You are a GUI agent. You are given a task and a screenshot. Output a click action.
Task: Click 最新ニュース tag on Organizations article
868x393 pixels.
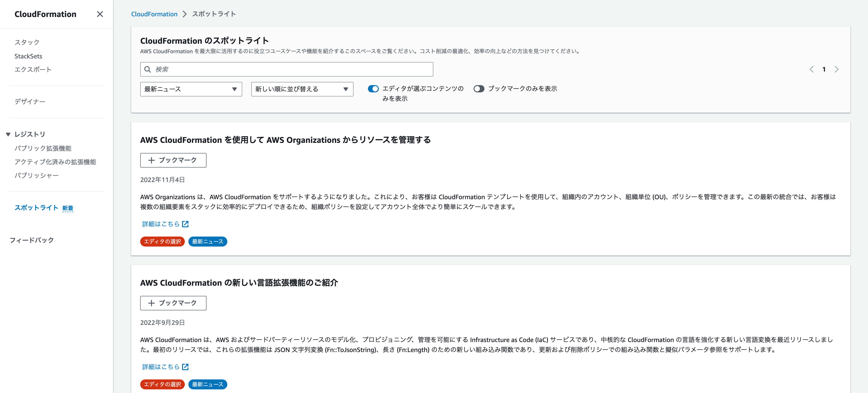[x=208, y=242]
